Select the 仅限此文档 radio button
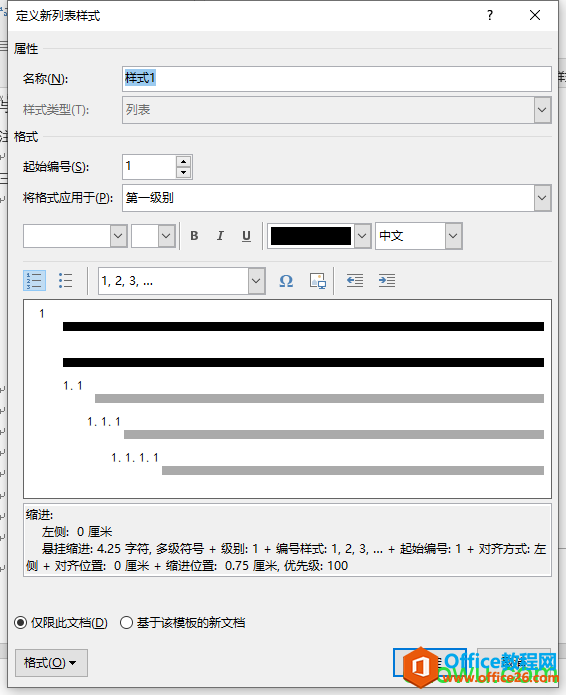This screenshot has height=695, width=566. coord(20,623)
